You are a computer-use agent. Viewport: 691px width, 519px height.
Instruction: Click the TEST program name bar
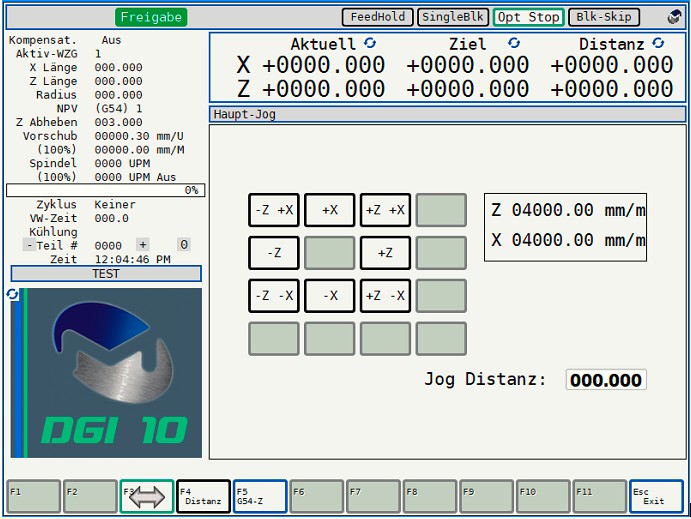coord(106,274)
